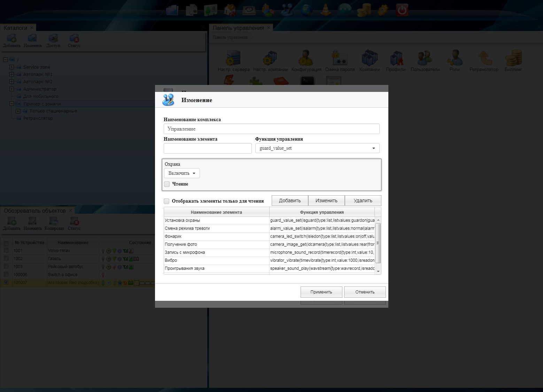543x392 pixels.
Task: Open Billing icon in control panel
Action: point(513,58)
